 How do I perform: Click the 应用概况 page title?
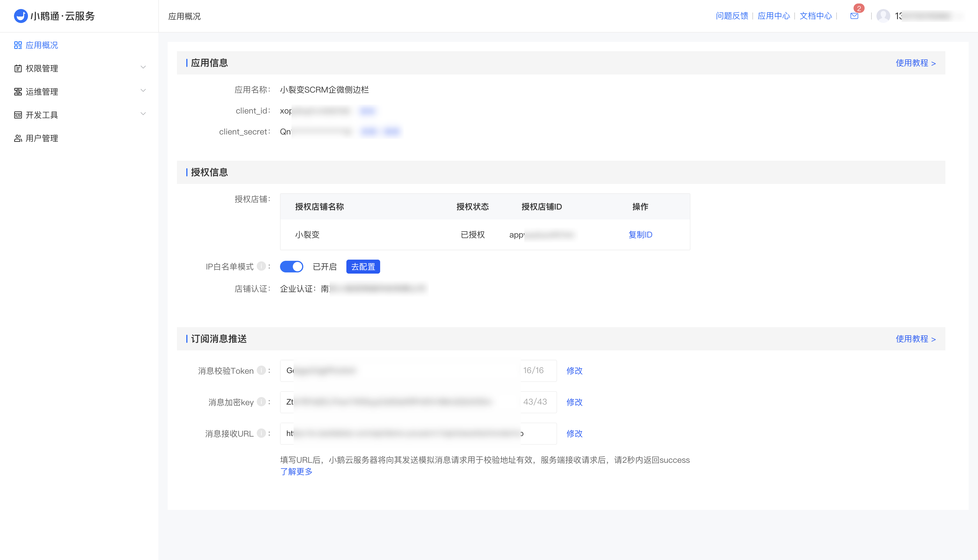[184, 16]
